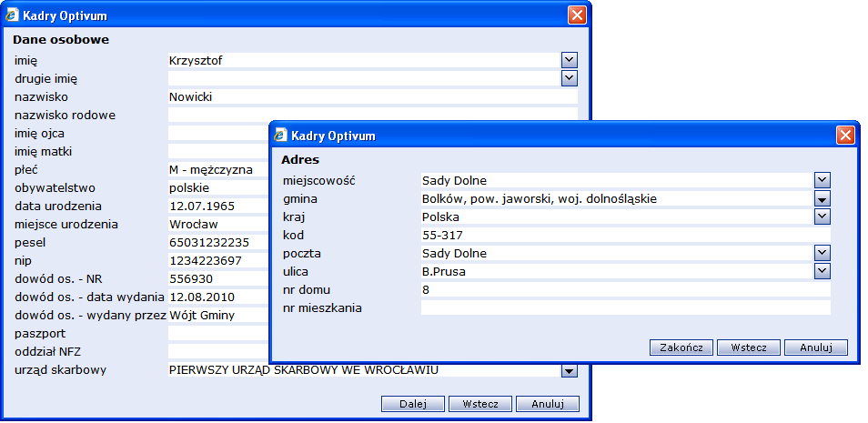
Task: Click the nazwisko field with Nowicki
Action: (x=372, y=97)
